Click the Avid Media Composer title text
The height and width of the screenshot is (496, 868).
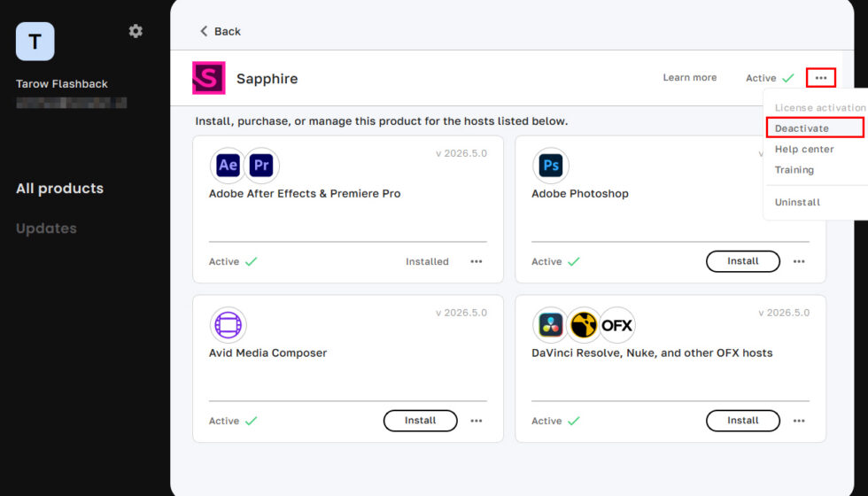point(267,353)
